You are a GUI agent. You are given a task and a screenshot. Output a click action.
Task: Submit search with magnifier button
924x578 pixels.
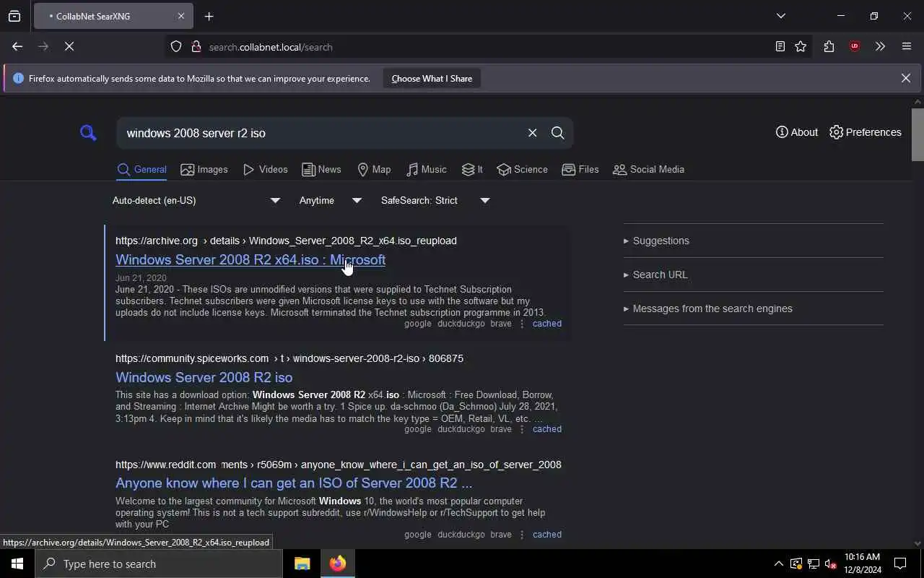click(557, 133)
